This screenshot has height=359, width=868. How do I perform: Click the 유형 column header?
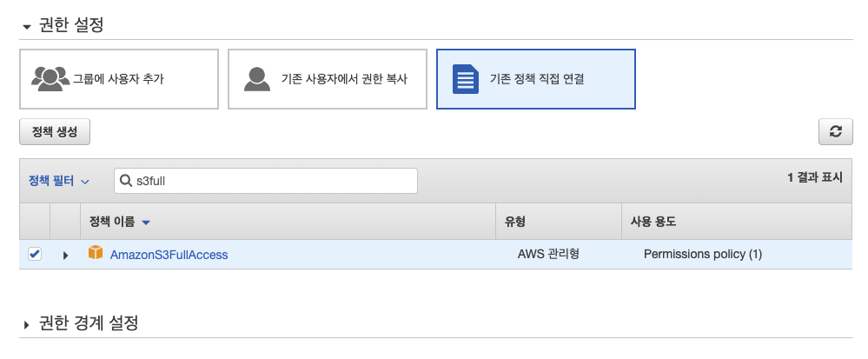(514, 222)
